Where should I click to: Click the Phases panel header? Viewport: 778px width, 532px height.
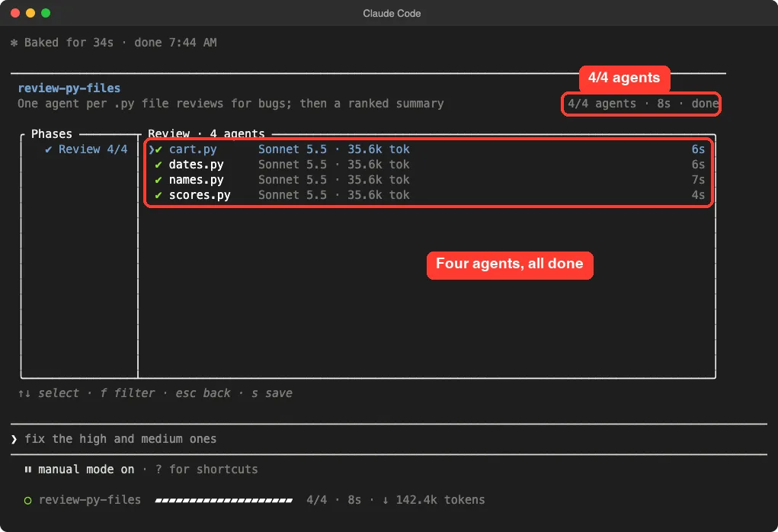coord(52,134)
